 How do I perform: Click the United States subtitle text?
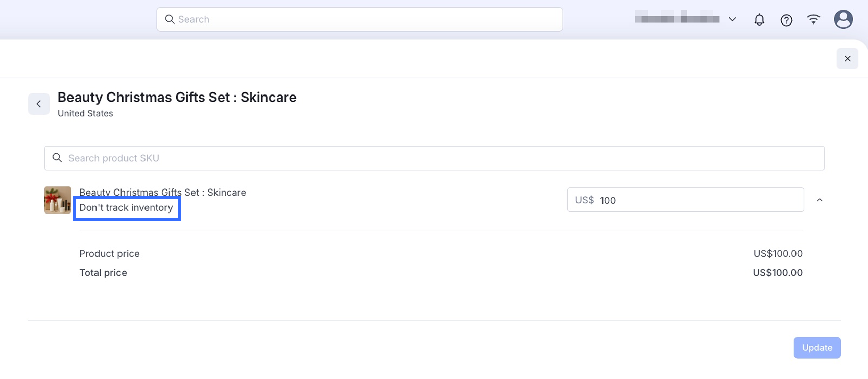tap(85, 113)
